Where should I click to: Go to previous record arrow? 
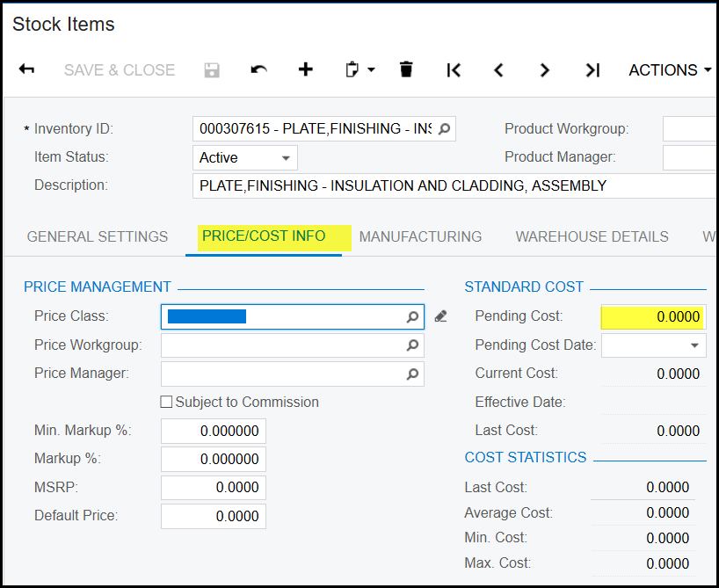point(498,70)
